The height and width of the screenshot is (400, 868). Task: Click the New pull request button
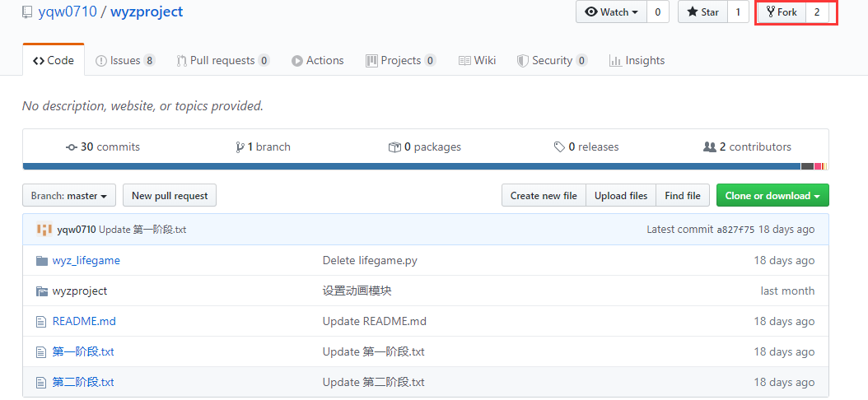[x=170, y=196]
